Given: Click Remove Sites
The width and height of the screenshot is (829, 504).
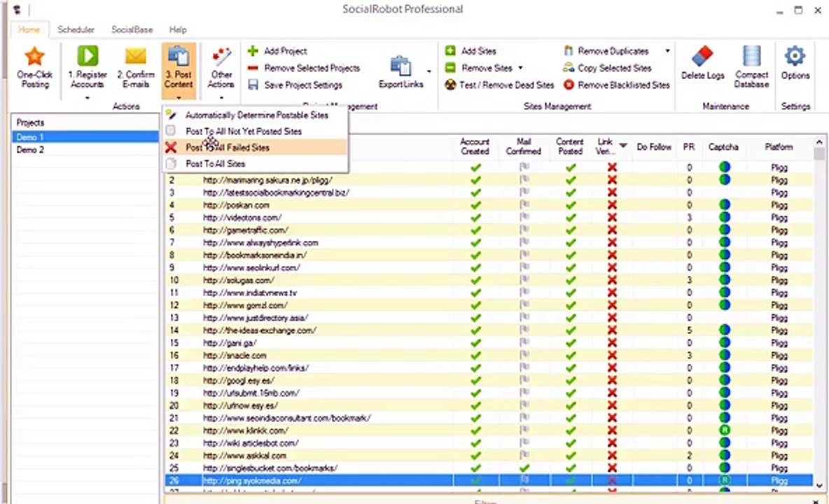Looking at the screenshot, I should pos(478,68).
